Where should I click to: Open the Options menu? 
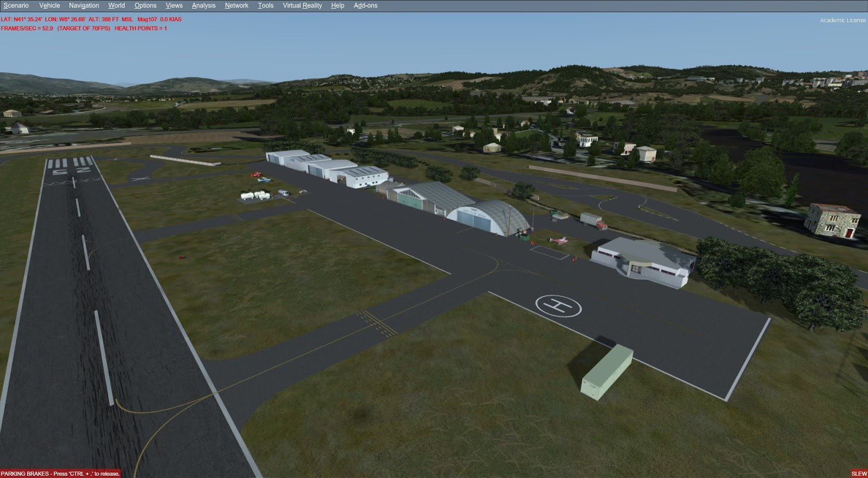coord(145,5)
